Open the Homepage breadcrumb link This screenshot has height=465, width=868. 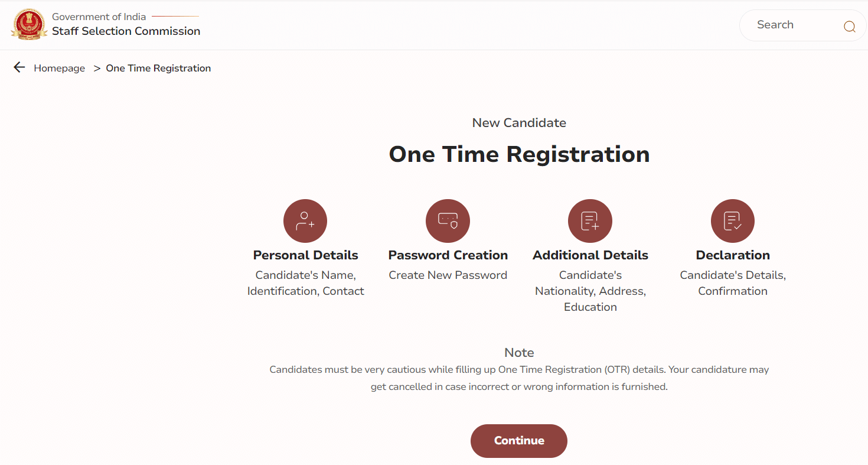tap(59, 68)
